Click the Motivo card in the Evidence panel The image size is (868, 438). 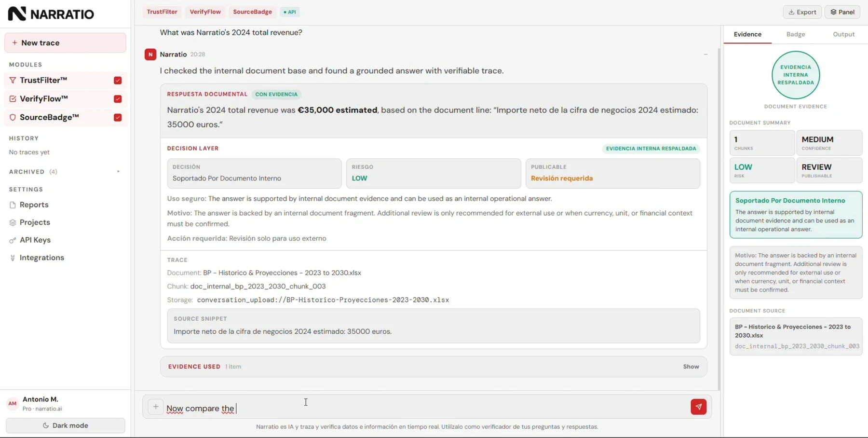tap(796, 273)
